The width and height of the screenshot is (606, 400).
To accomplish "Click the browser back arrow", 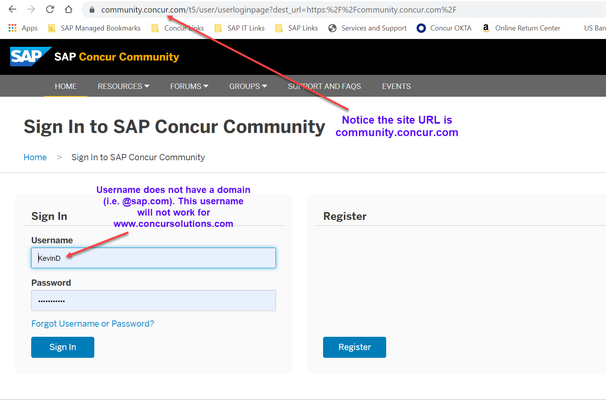I will click(11, 10).
